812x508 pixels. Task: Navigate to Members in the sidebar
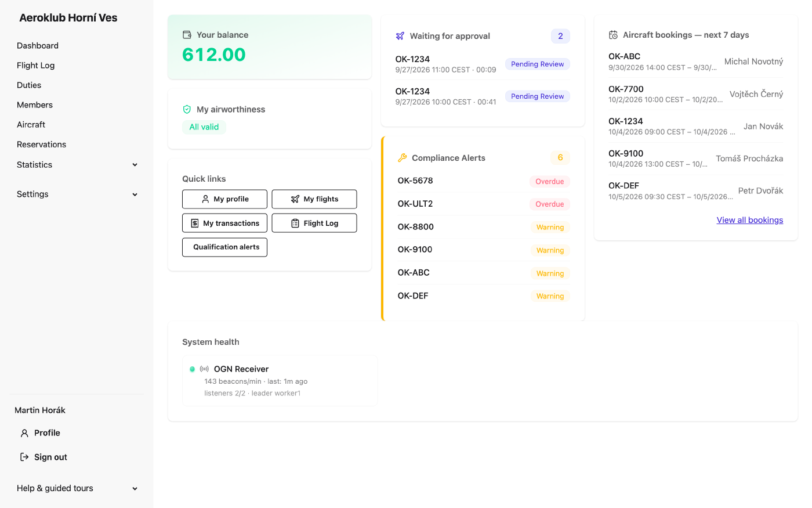[x=35, y=105]
